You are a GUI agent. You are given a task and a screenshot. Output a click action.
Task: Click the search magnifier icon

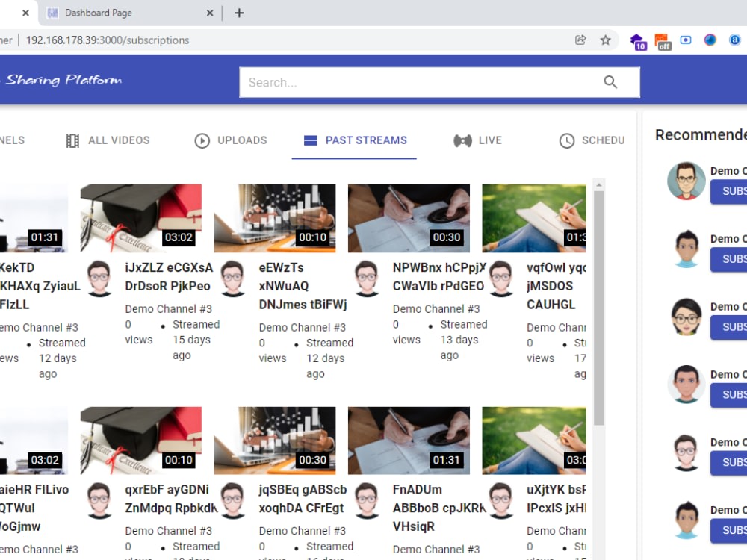[x=610, y=82]
